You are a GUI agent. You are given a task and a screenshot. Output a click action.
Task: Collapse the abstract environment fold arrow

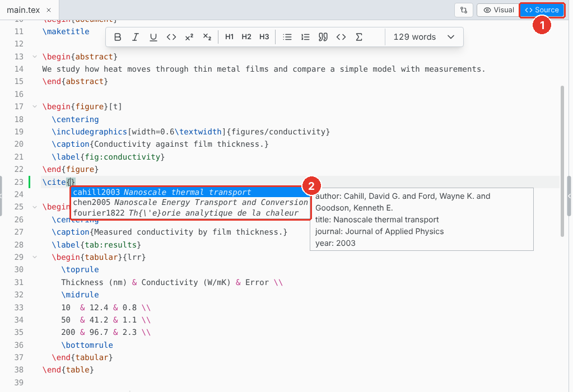point(35,57)
